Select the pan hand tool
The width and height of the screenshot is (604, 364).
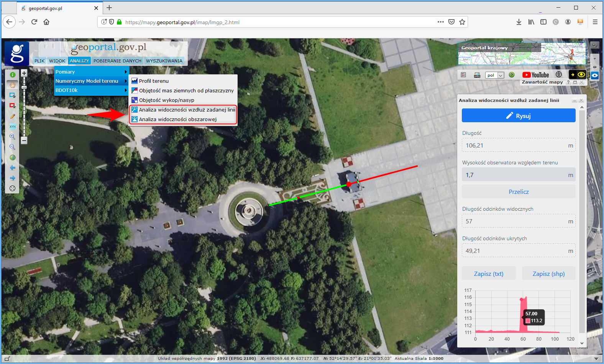pyautogui.click(x=12, y=85)
